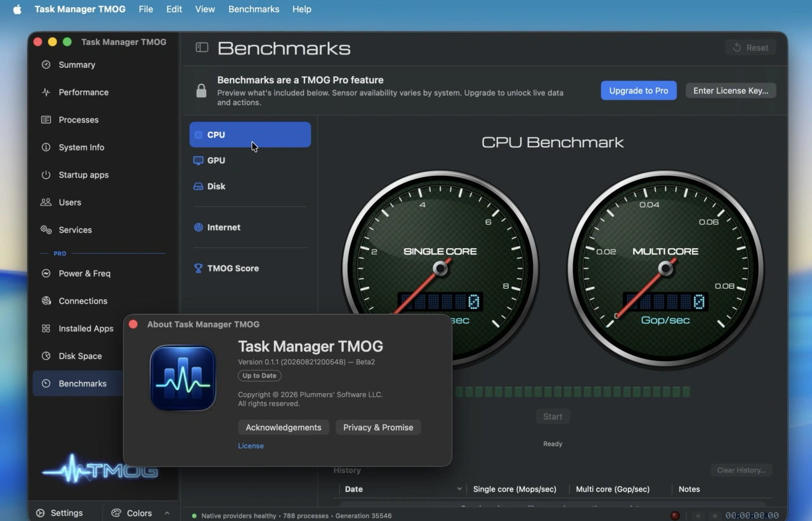812x521 pixels.
Task: Click Clear History button
Action: click(741, 470)
